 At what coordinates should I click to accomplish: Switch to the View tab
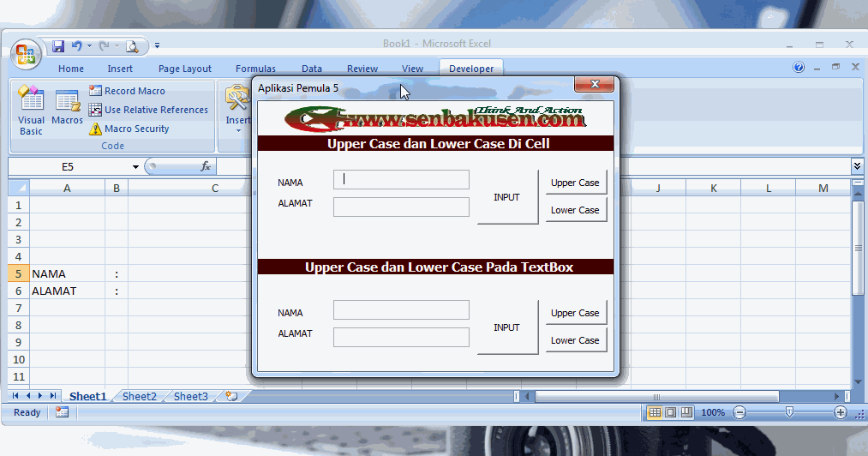point(412,69)
